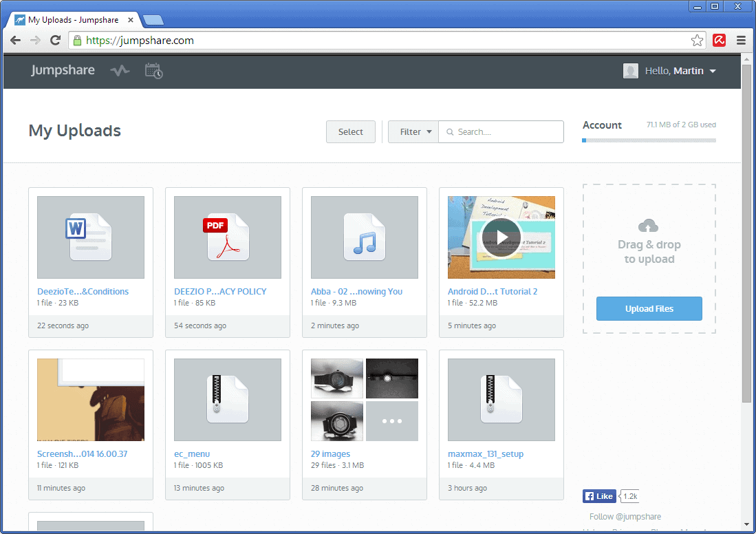Screen dimensions: 756x534
Task: Open the Screensh...014 16.00.37 image thumbnail
Action: tap(91, 399)
